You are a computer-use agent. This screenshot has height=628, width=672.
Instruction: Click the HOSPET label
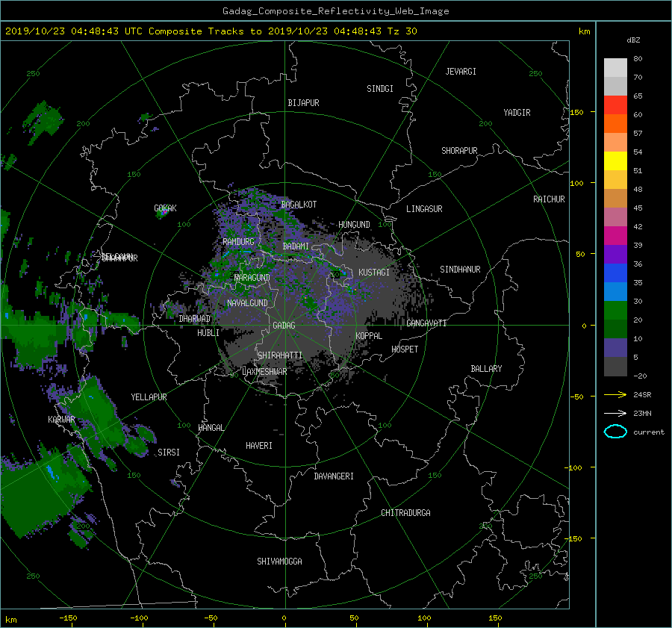[405, 349]
